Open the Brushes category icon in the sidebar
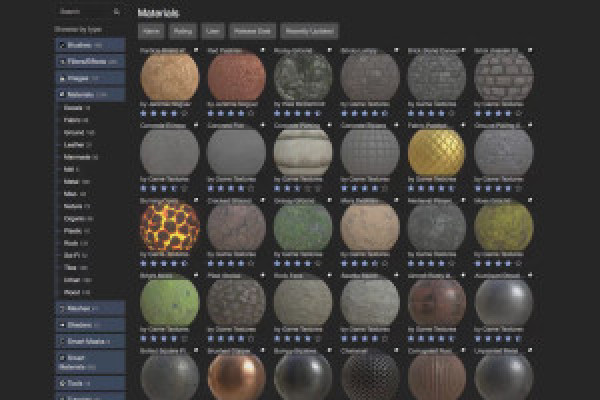Image resolution: width=600 pixels, height=400 pixels. tap(62, 45)
